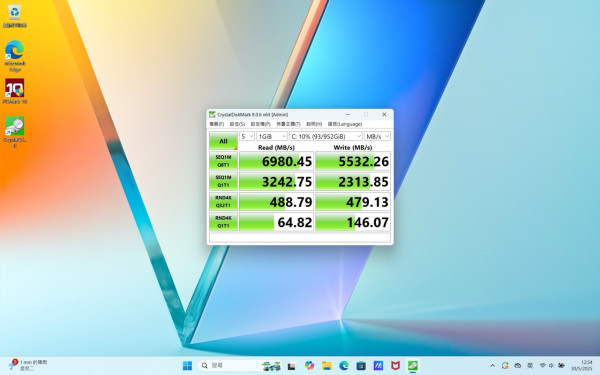Open Microsoft Store from the taskbar

pos(361,365)
